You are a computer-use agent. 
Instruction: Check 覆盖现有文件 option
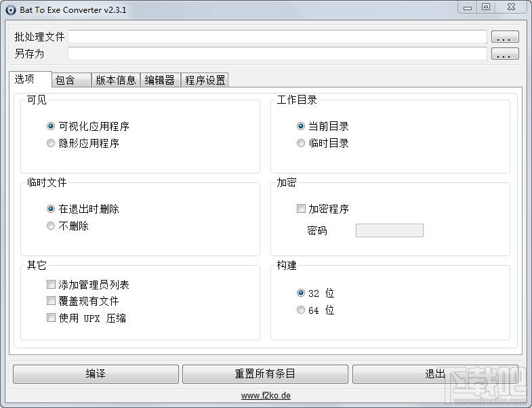83,301
